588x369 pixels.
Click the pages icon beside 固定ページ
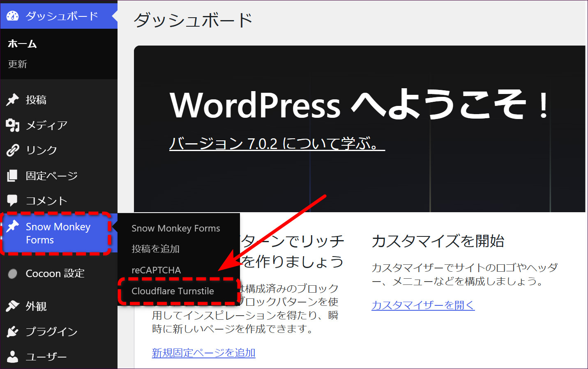(x=13, y=176)
